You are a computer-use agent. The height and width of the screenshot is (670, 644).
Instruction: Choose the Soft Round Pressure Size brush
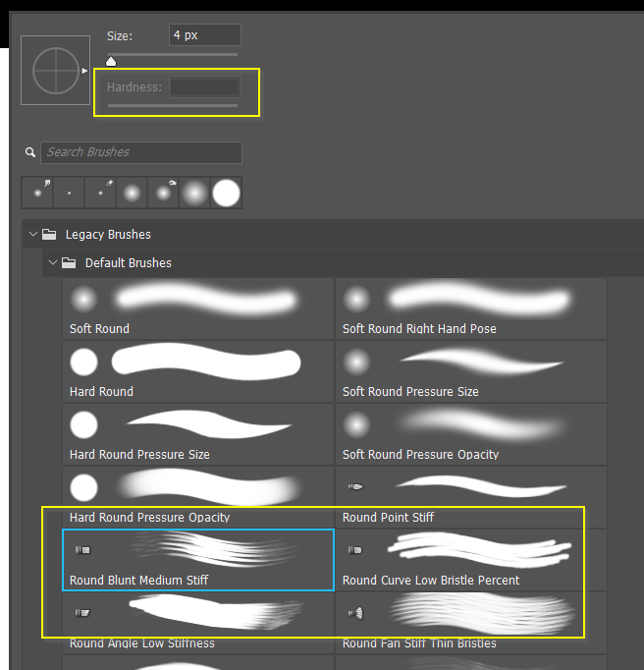[x=471, y=371]
